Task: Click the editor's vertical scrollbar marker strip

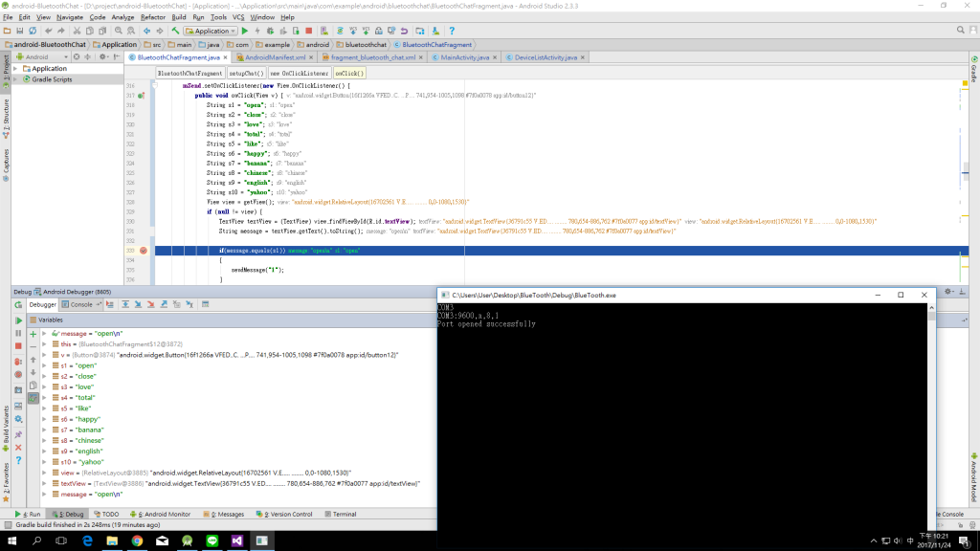Action: click(x=965, y=181)
